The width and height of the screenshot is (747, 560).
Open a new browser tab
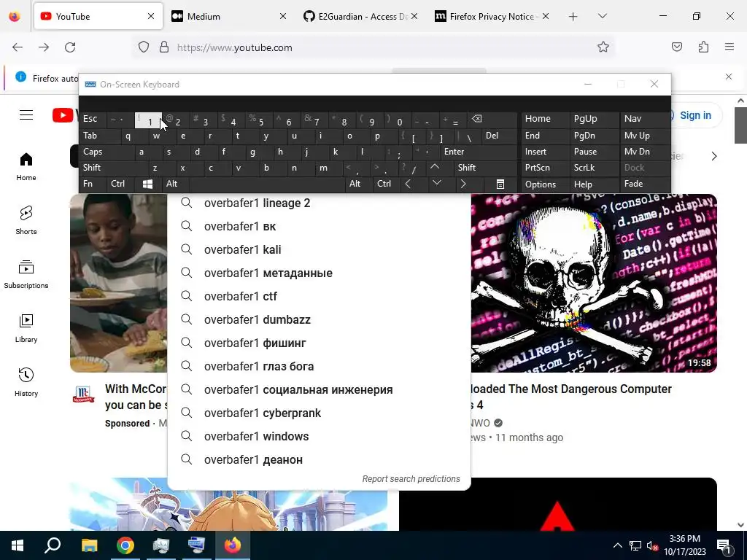tap(573, 17)
